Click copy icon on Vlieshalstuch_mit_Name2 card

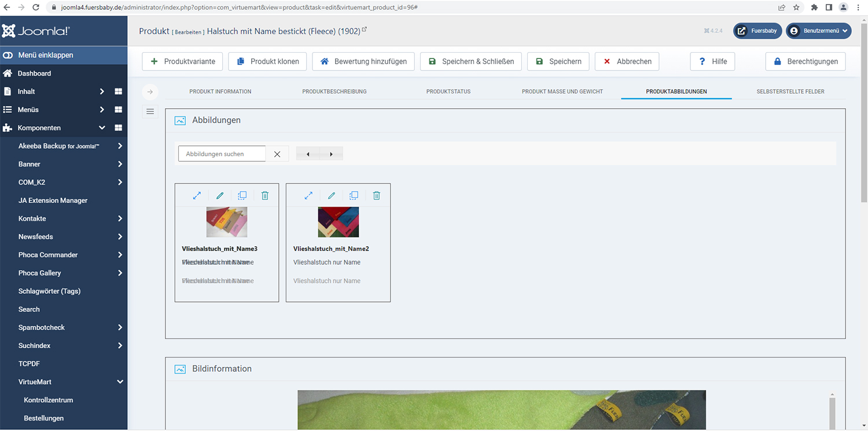[x=354, y=196]
